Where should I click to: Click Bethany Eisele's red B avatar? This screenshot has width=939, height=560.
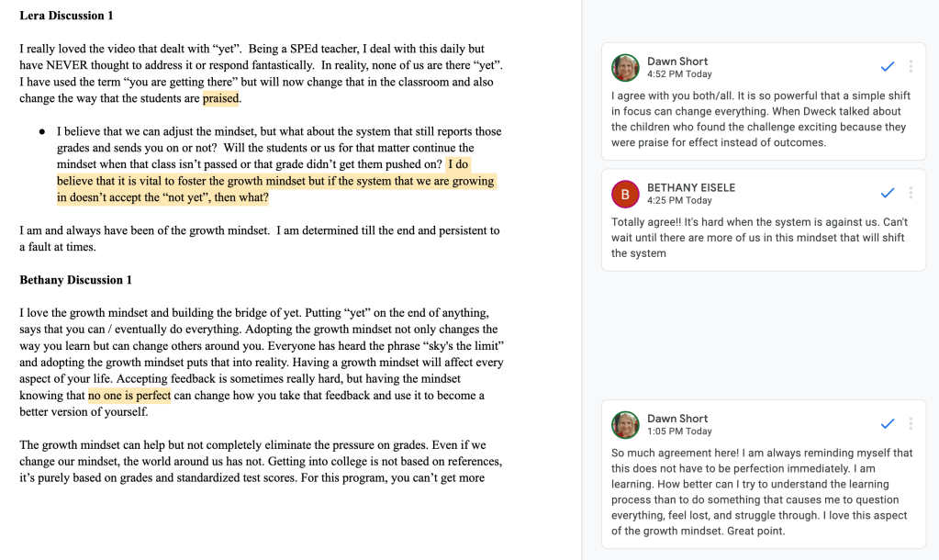click(626, 194)
